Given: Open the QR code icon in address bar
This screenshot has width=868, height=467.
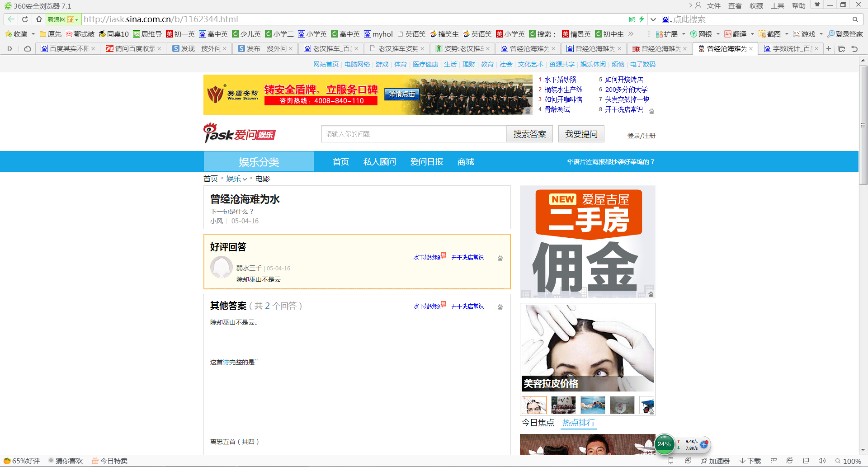Looking at the screenshot, I should point(632,19).
